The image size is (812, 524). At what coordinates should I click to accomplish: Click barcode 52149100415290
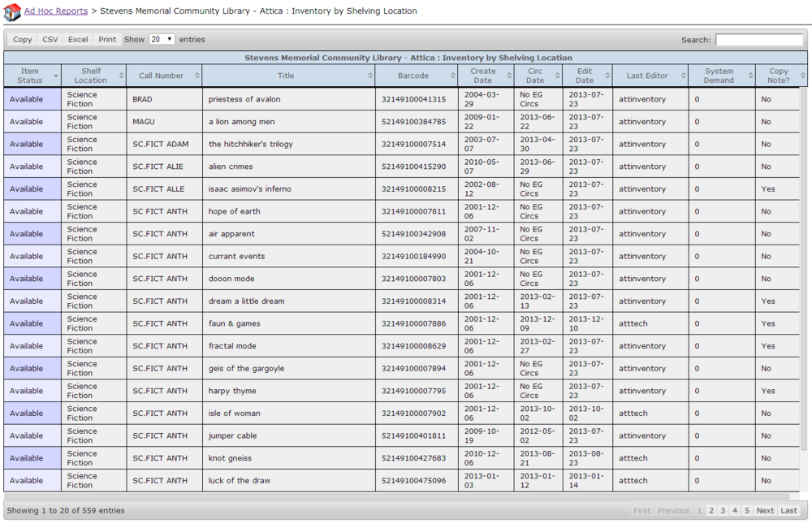[x=414, y=167]
